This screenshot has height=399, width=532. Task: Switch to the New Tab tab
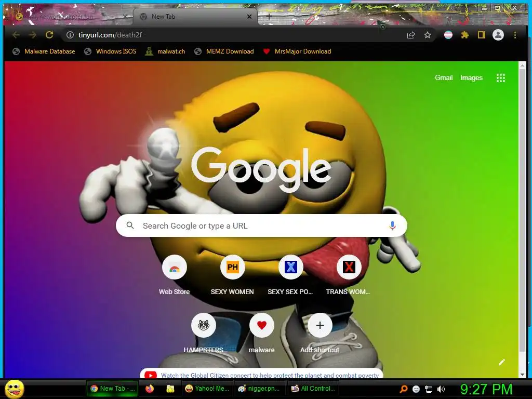coord(195,17)
